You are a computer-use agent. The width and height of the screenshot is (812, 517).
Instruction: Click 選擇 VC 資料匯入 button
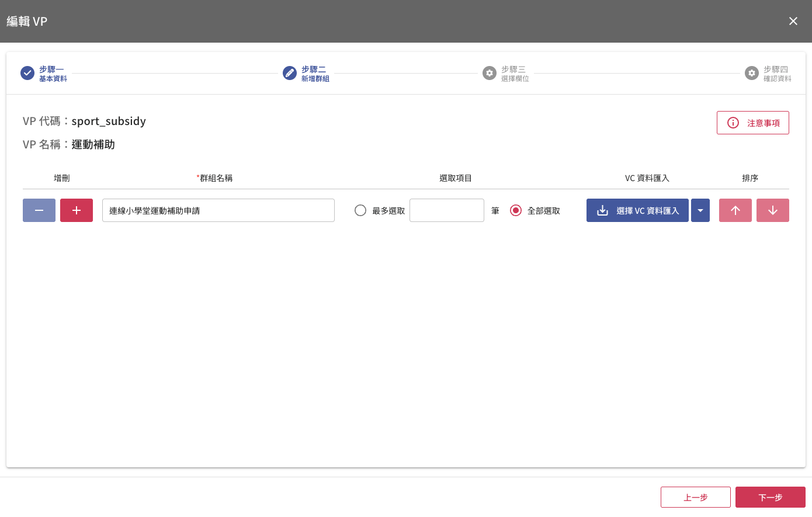(637, 210)
